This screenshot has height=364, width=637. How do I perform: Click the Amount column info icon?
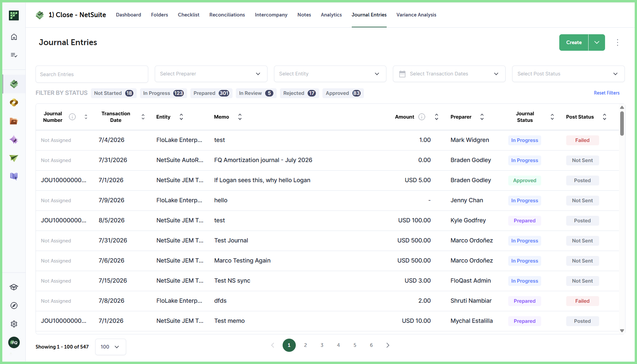422,117
